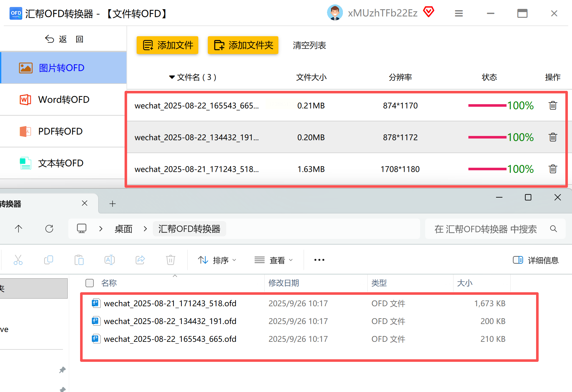Click the 添加文件 button

coord(167,45)
